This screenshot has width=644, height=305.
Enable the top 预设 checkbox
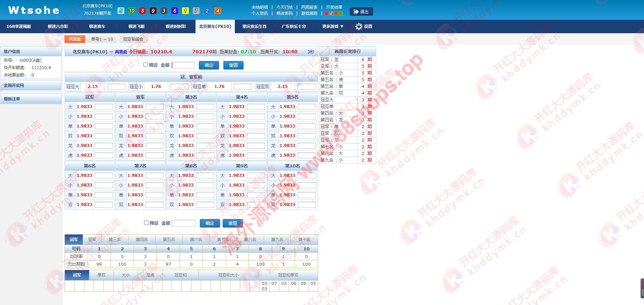pos(146,65)
